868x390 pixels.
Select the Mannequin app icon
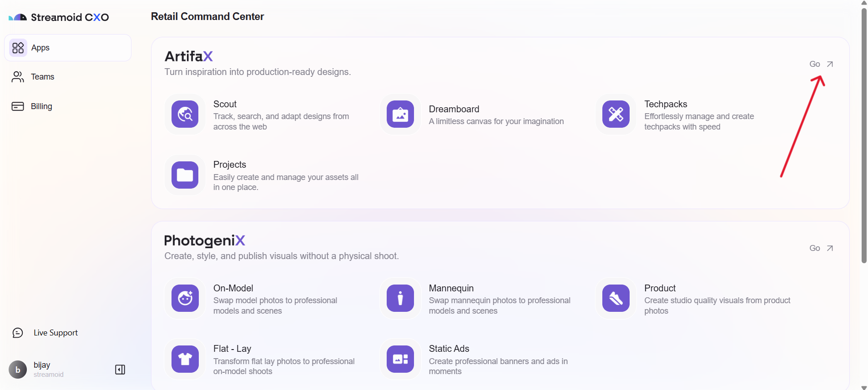click(x=400, y=298)
